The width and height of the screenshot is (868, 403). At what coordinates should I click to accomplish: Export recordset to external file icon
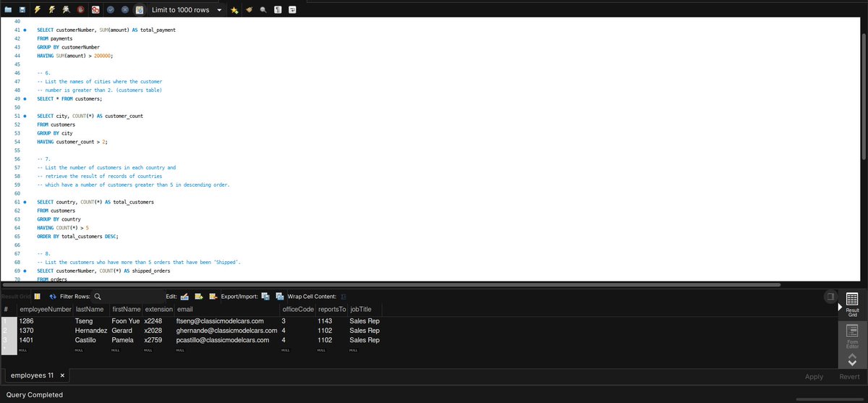click(x=265, y=296)
